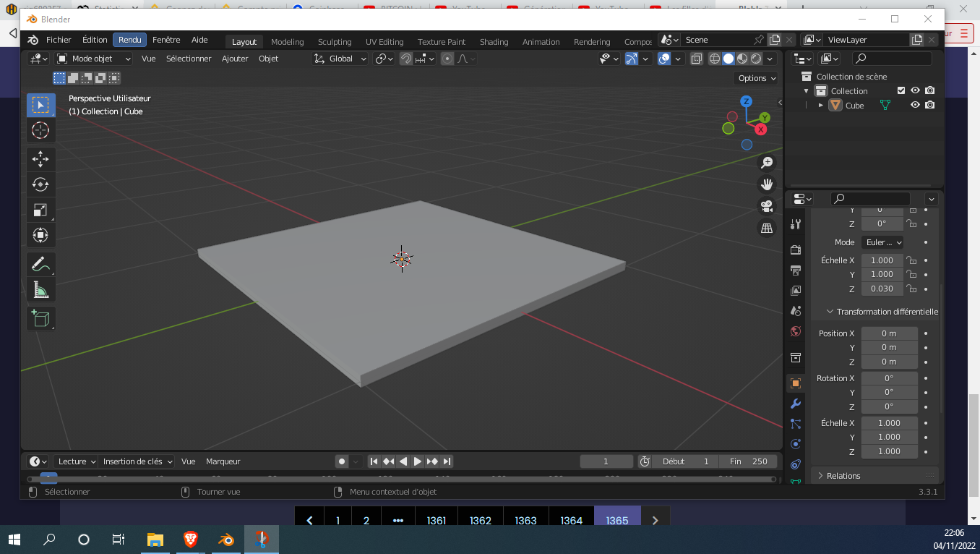Toggle camera view in the viewport
980x554 pixels.
(767, 206)
